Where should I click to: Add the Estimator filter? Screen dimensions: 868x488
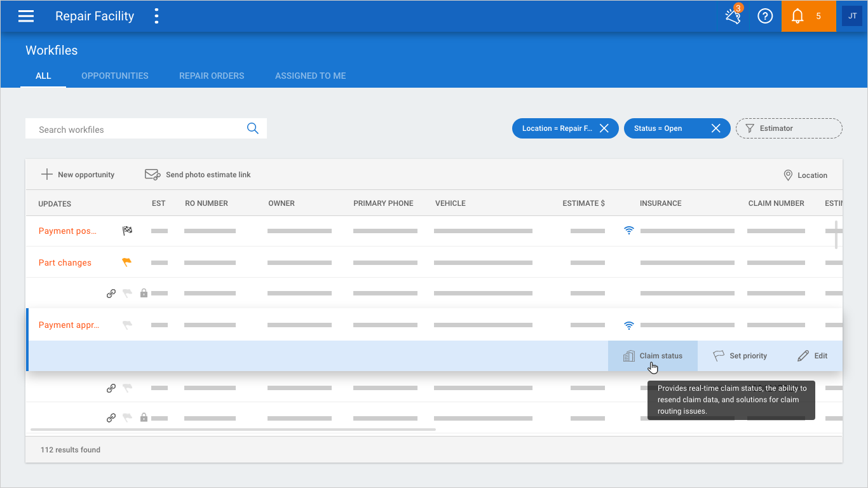[789, 128]
